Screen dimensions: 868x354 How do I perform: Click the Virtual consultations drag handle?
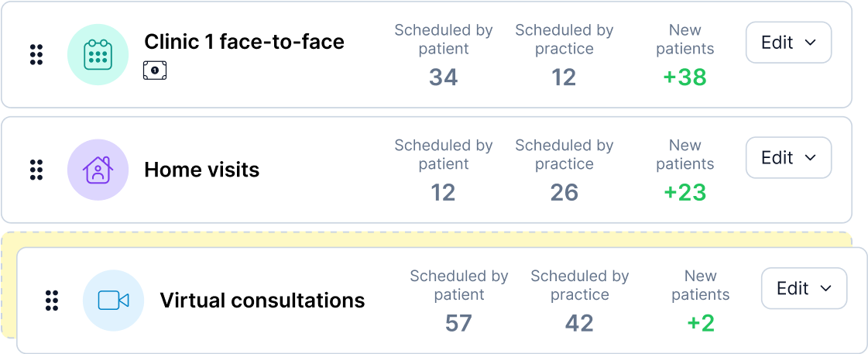coord(51,301)
